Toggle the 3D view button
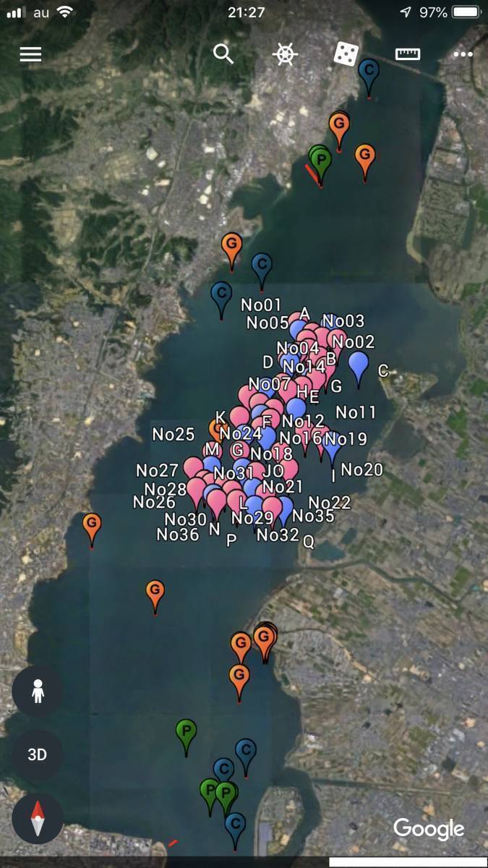488x868 pixels. pos(38,754)
